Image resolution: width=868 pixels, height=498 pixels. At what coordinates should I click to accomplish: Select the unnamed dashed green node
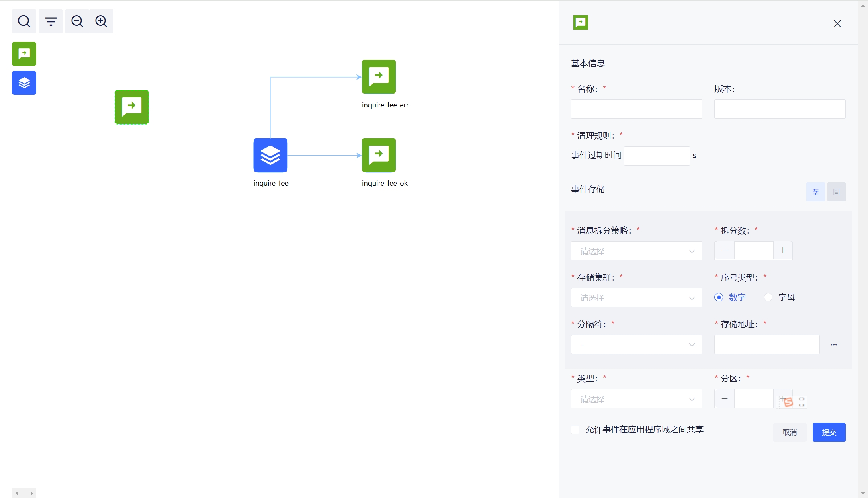[132, 107]
